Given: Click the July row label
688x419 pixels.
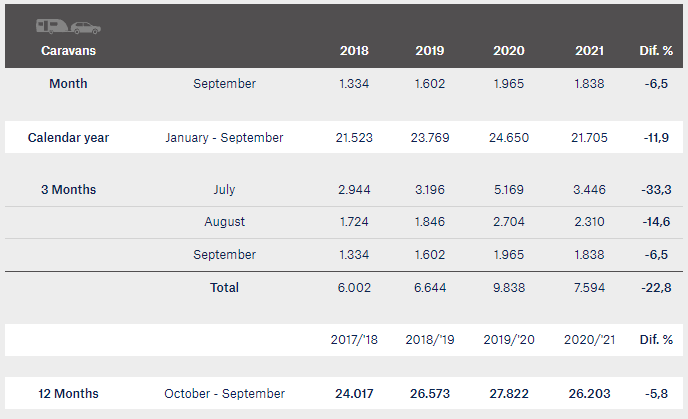Looking at the screenshot, I should [x=224, y=190].
